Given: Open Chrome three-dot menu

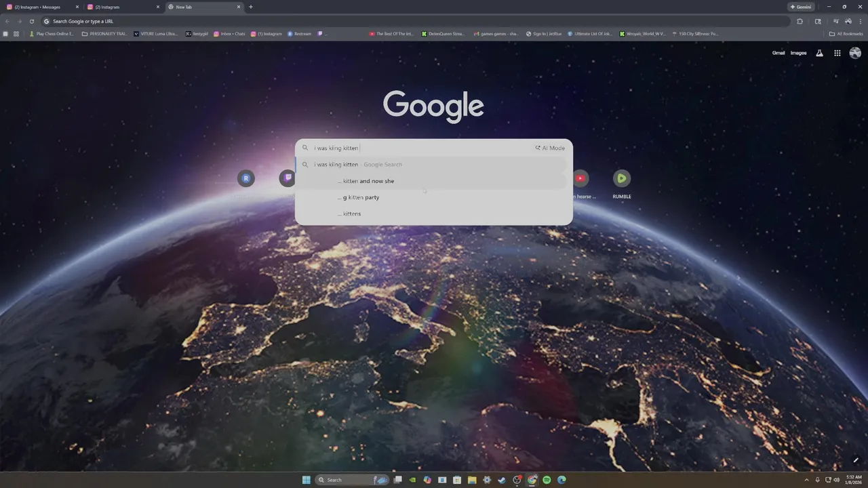Looking at the screenshot, I should pyautogui.click(x=861, y=21).
